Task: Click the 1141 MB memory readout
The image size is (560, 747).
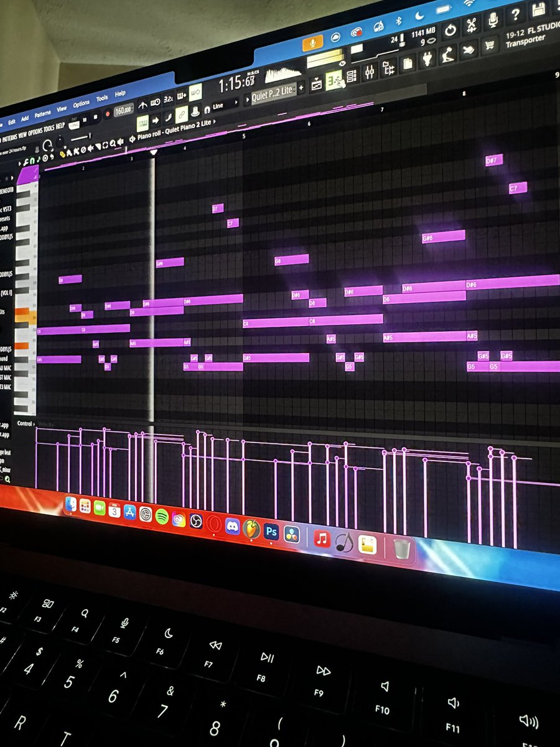Action: coord(423,32)
